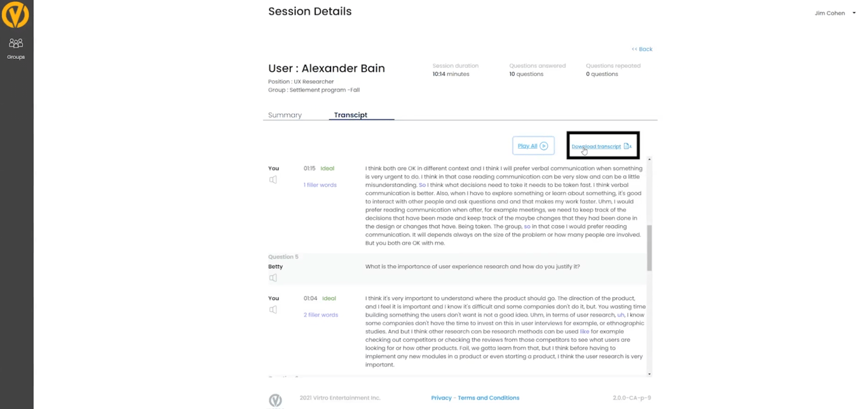Open the Groups icon in sidebar
This screenshot has height=409, width=868.
(x=16, y=43)
